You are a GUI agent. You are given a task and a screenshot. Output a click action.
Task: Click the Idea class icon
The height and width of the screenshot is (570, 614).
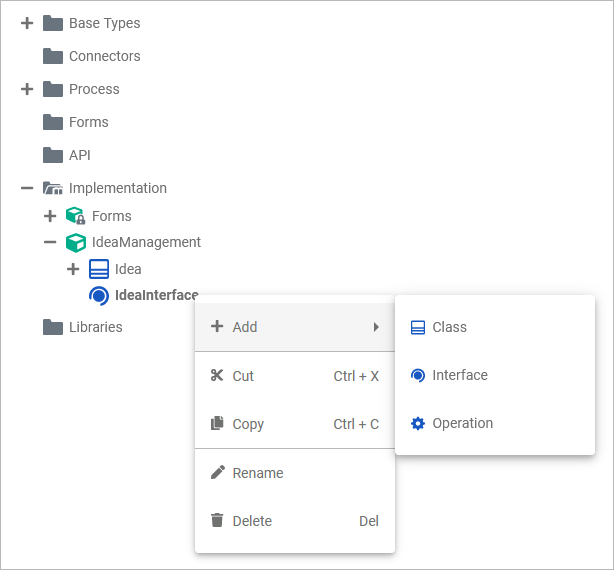(99, 269)
